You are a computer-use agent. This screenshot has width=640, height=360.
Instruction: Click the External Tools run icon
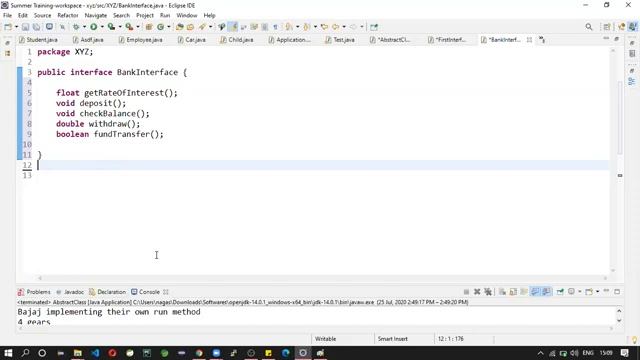pos(129,27)
